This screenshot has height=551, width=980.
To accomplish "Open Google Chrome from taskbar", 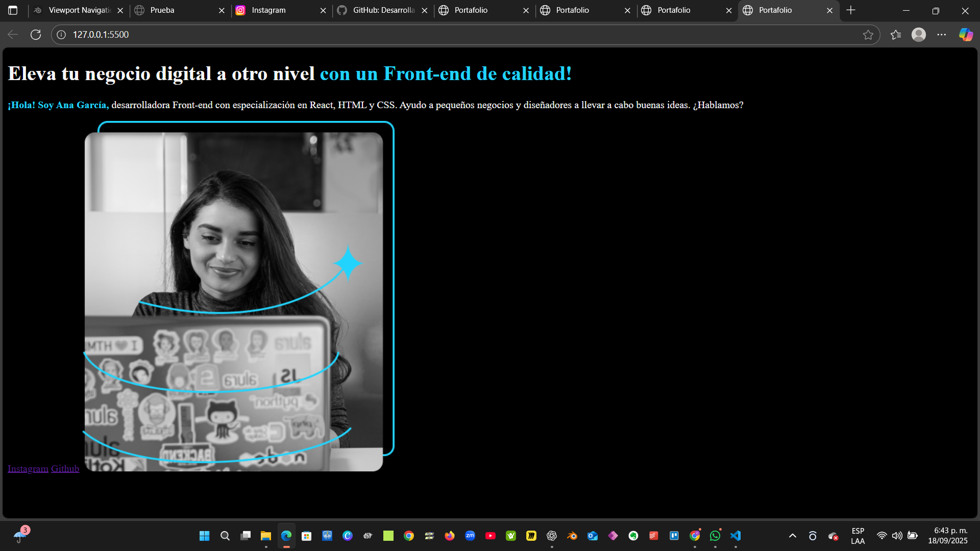I will point(409,536).
